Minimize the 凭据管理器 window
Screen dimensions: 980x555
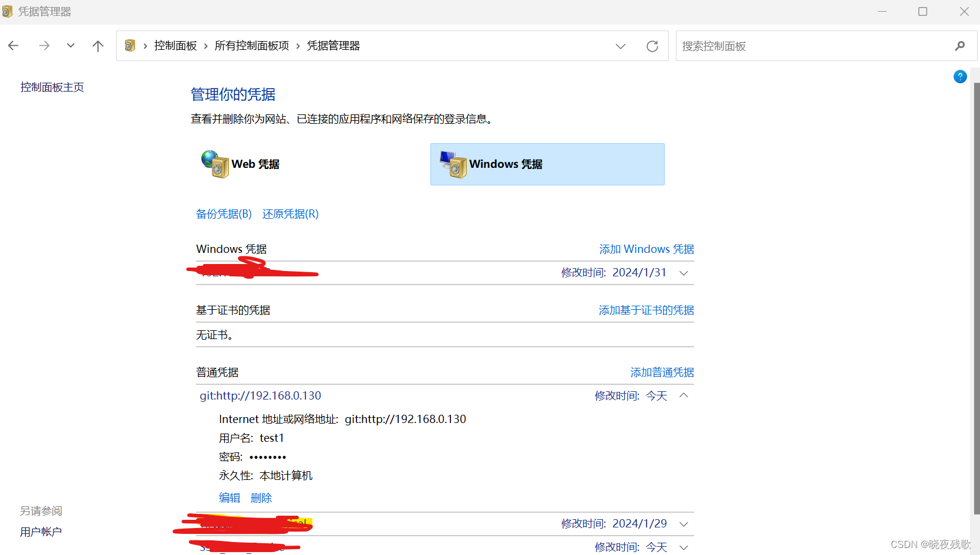[882, 11]
